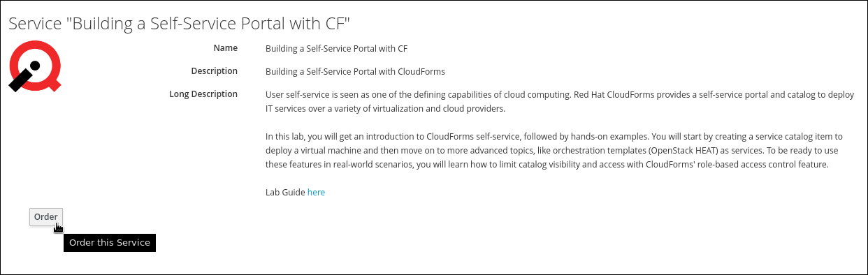
Task: Click the red Q service logo
Action: coord(35,66)
